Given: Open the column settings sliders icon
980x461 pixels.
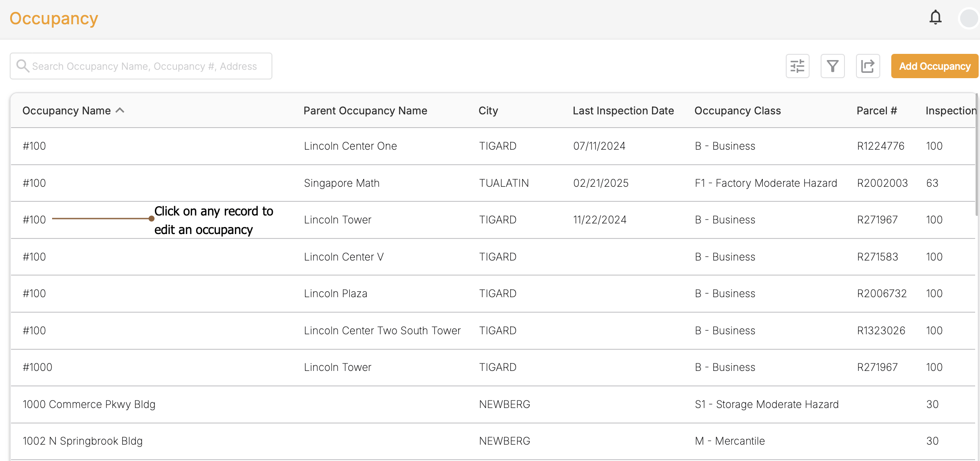Looking at the screenshot, I should [797, 66].
